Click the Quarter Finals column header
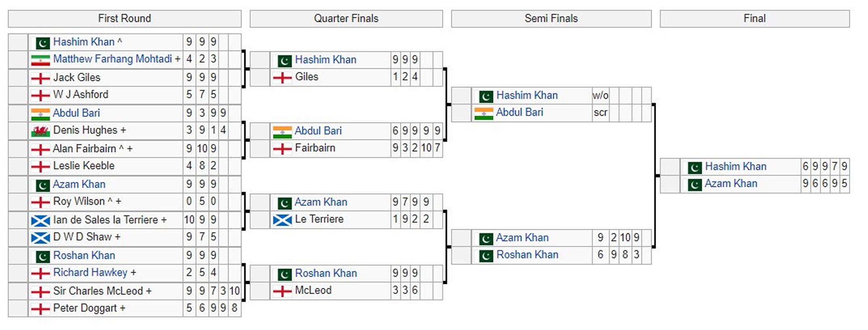 (346, 19)
